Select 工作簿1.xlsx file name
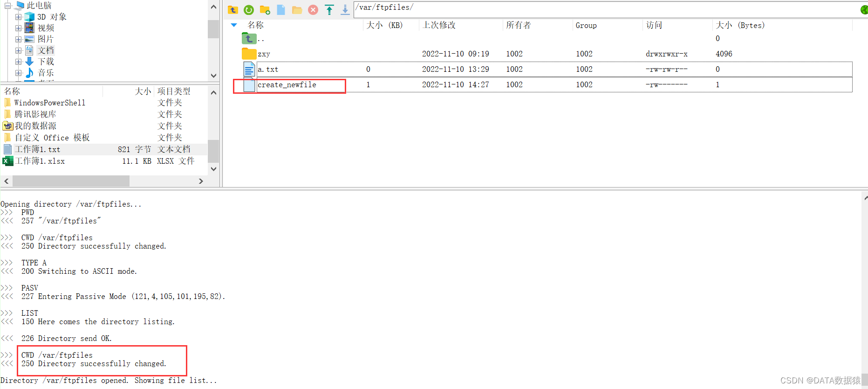868x389 pixels. click(x=40, y=161)
